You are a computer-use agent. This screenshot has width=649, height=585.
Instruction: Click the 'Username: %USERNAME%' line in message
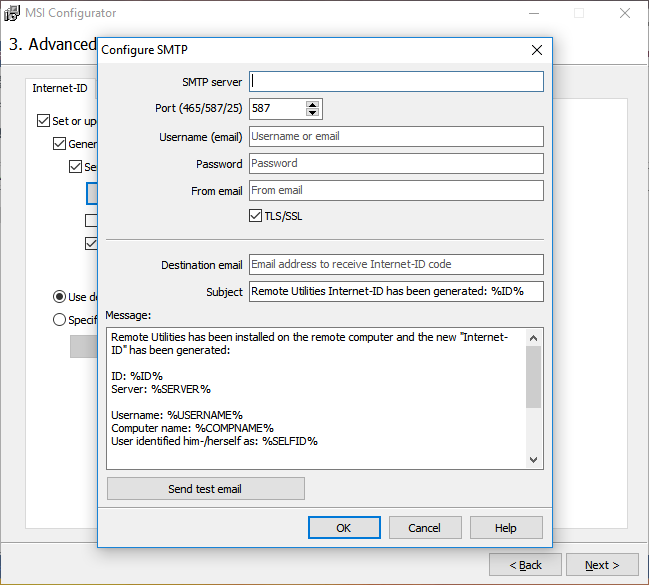click(x=177, y=415)
